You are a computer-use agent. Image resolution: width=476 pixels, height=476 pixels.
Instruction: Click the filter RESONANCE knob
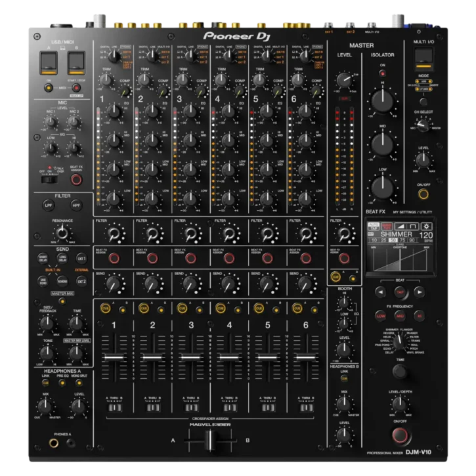click(62, 233)
